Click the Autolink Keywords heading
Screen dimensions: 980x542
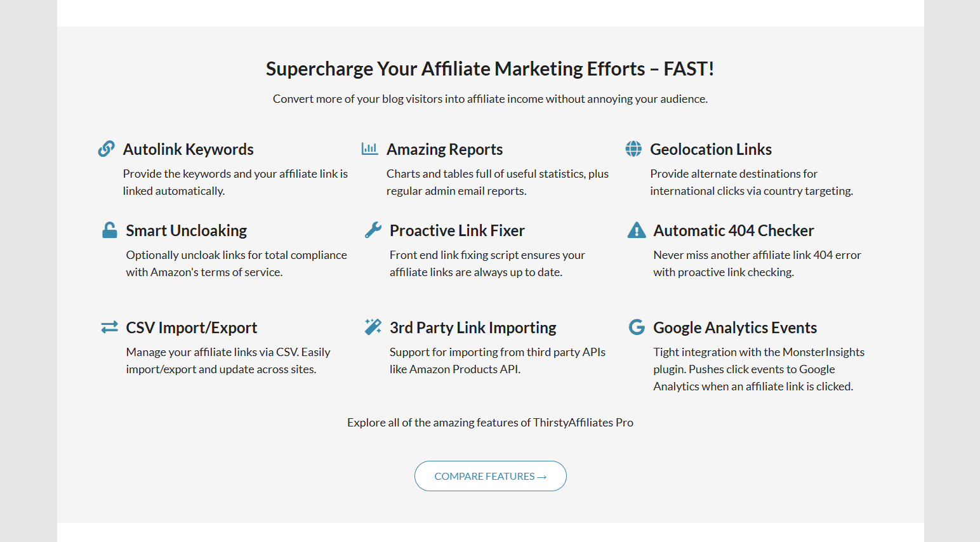point(189,150)
